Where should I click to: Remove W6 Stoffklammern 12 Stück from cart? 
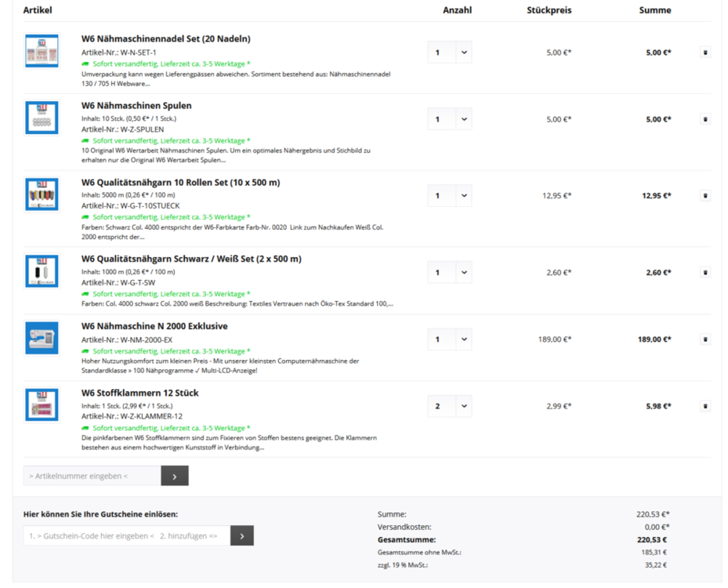(x=704, y=406)
